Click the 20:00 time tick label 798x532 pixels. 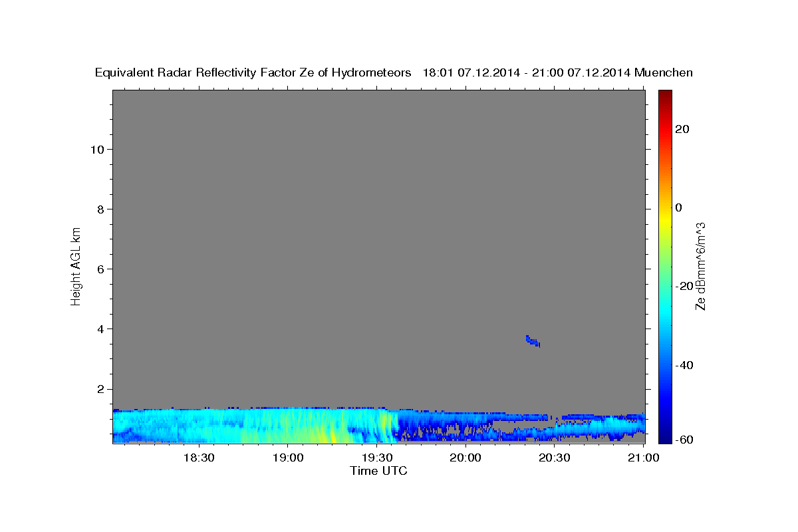(x=465, y=458)
